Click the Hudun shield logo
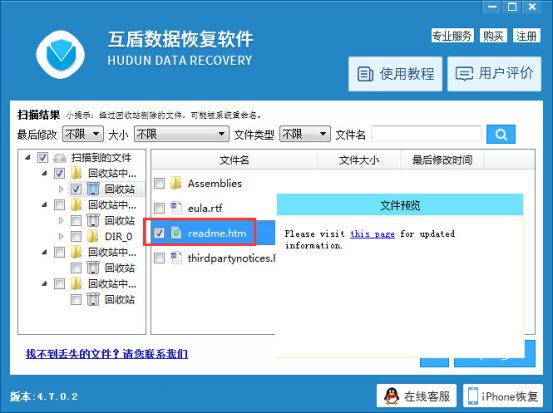 [x=61, y=55]
